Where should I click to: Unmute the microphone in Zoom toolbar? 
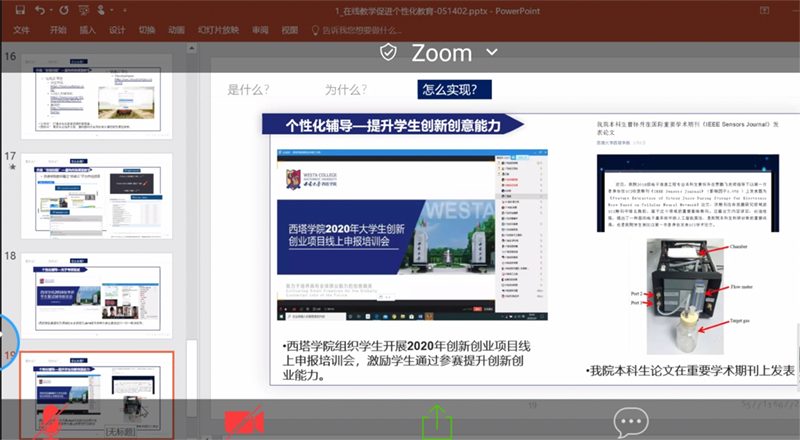pos(47,421)
